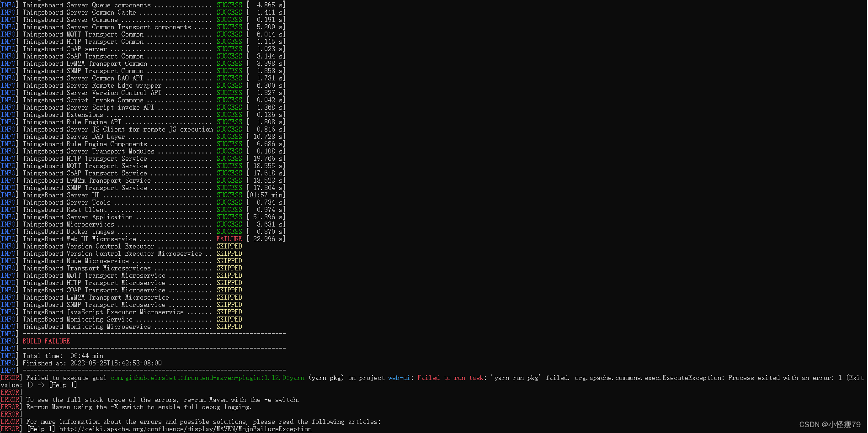Click 'Total time: 06:44 min' text
This screenshot has width=868, height=433.
[x=63, y=356]
